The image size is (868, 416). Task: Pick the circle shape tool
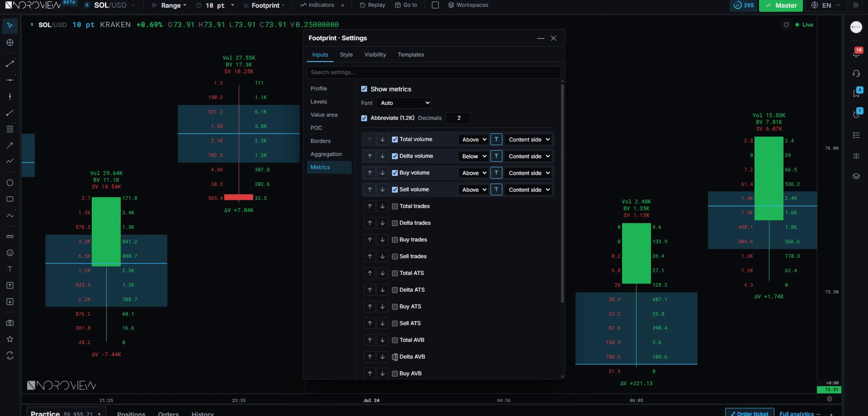(x=10, y=183)
